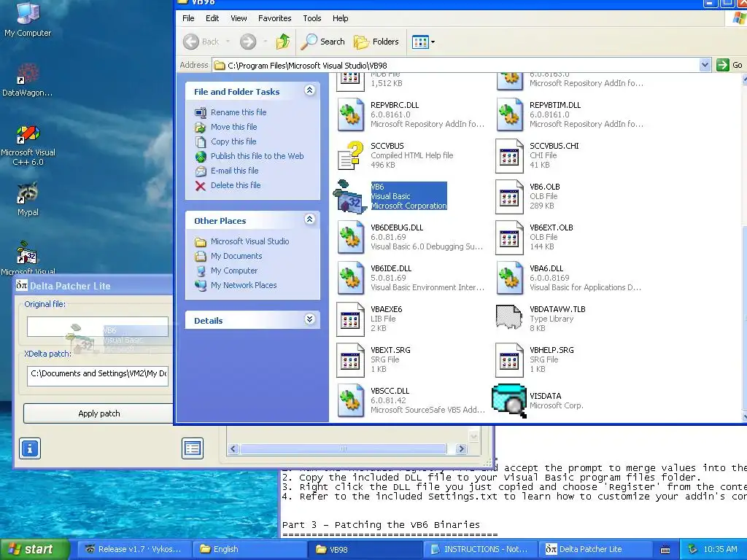Click the Forward arrow in Explorer toolbar
The image size is (747, 560).
pyautogui.click(x=248, y=42)
